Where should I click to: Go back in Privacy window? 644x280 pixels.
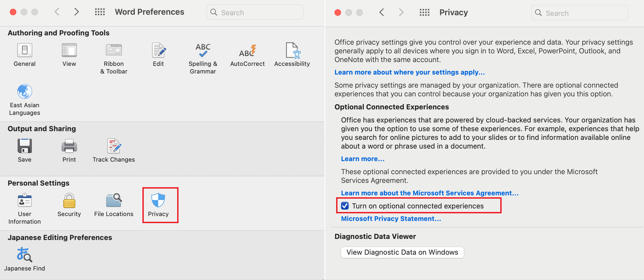[382, 13]
